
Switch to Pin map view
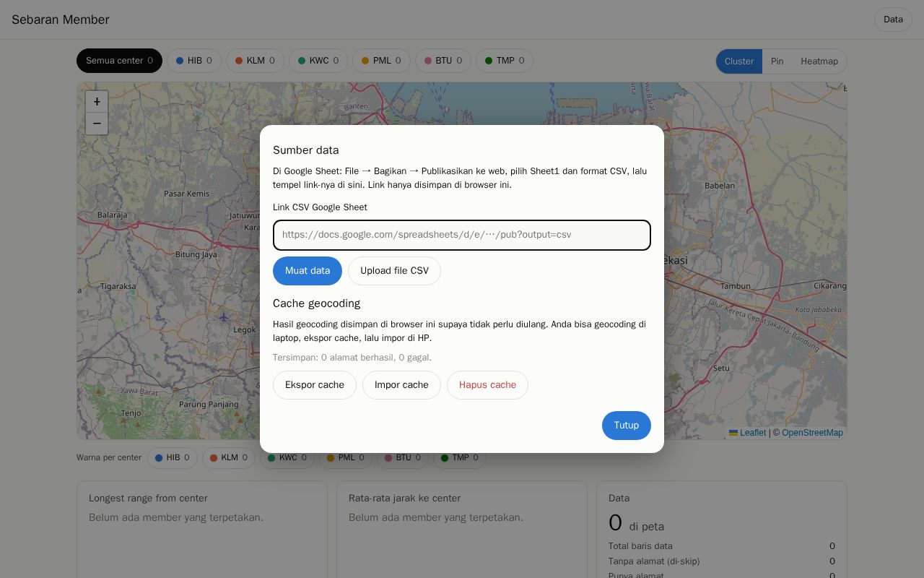pos(777,61)
